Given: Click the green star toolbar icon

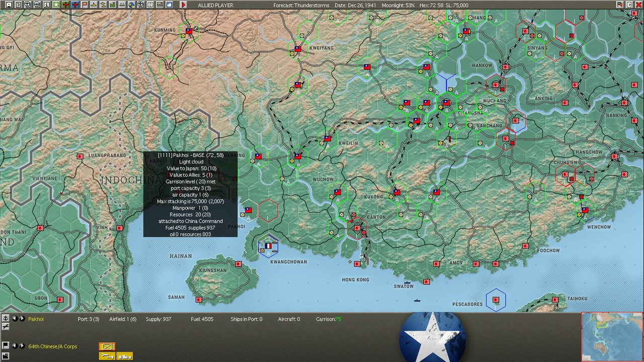Looking at the screenshot, I should (56, 5).
